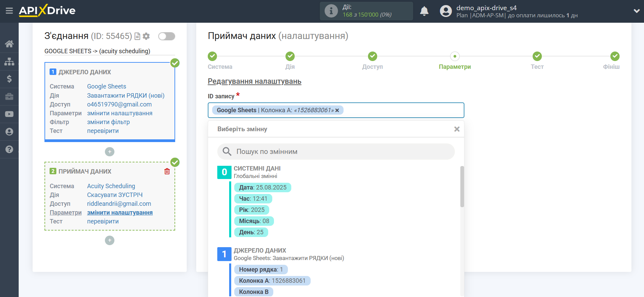The image size is (644, 297).
Task: Choose the Номер рядка variable
Action: point(260,270)
